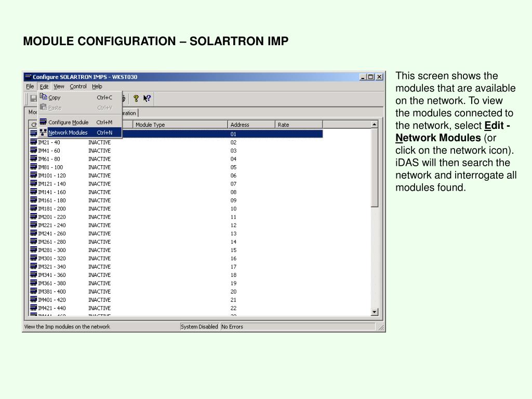
Task: Click the module icon beside IM401 - 420
Action: click(x=33, y=299)
